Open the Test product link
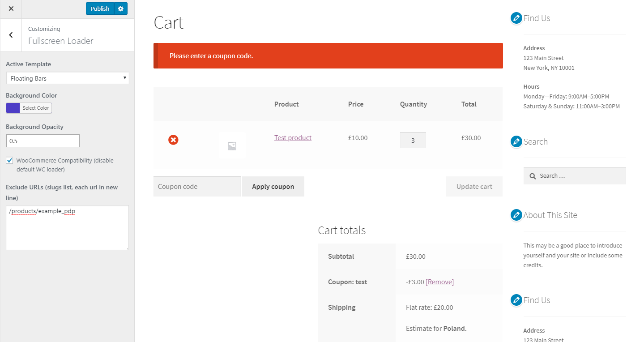This screenshot has width=644, height=342. 293,138
